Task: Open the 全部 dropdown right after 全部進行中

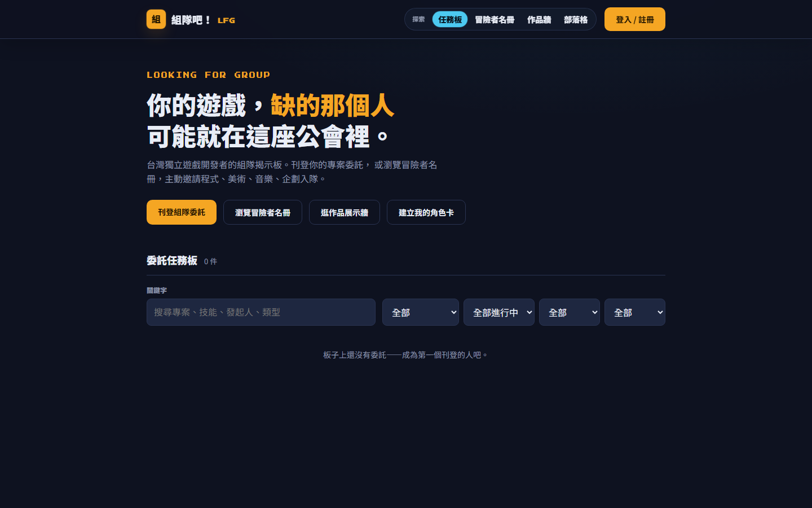Action: (x=570, y=312)
